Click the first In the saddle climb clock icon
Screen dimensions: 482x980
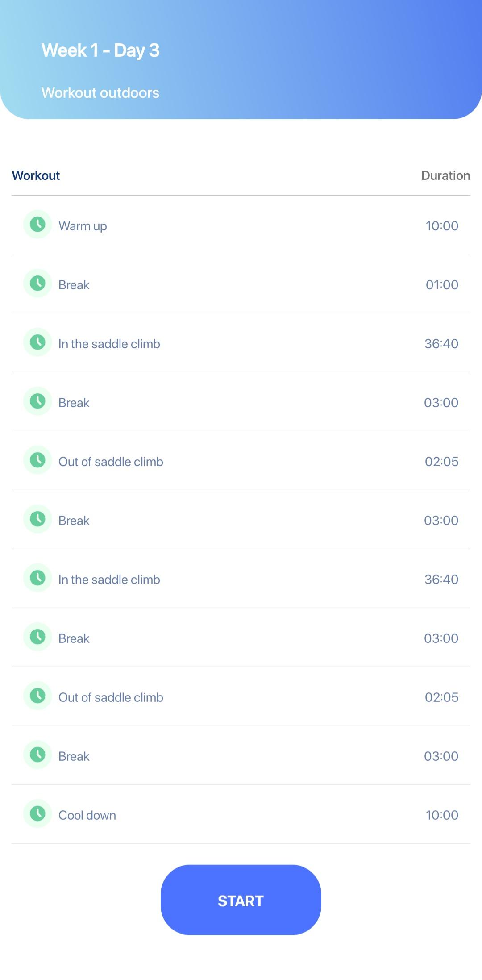pos(37,342)
